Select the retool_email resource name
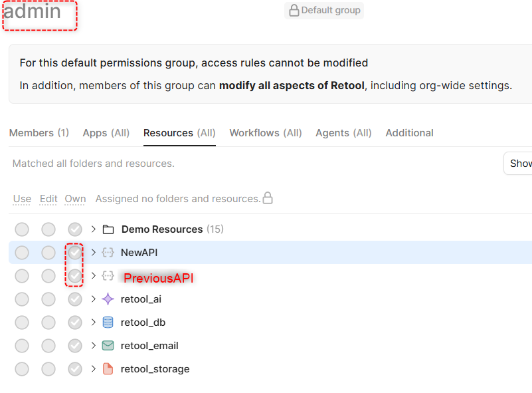This screenshot has height=393, width=532. tap(149, 346)
